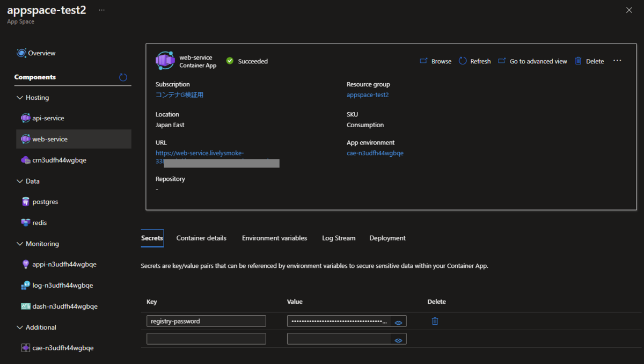Go to advanced view
The height and width of the screenshot is (364, 644).
(x=532, y=61)
